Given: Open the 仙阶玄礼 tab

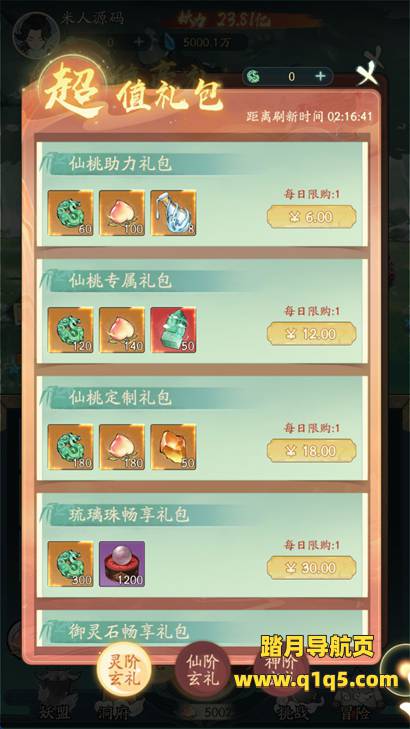Looking at the screenshot, I should [x=202, y=670].
